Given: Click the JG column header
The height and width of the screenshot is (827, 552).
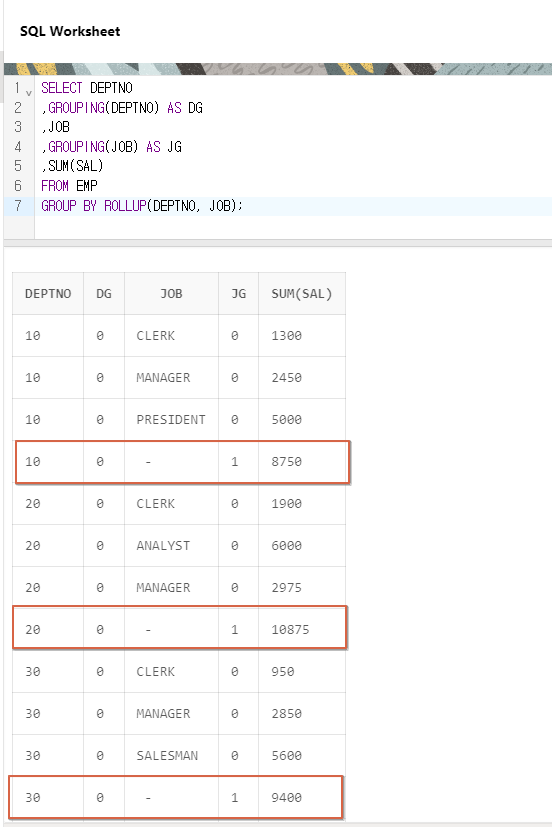Looking at the screenshot, I should click(x=239, y=294).
